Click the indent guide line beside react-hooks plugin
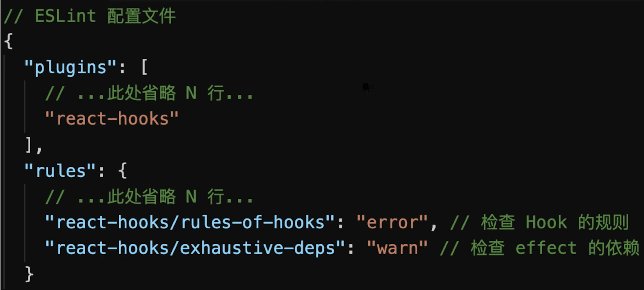The height and width of the screenshot is (290, 644). click(x=25, y=106)
